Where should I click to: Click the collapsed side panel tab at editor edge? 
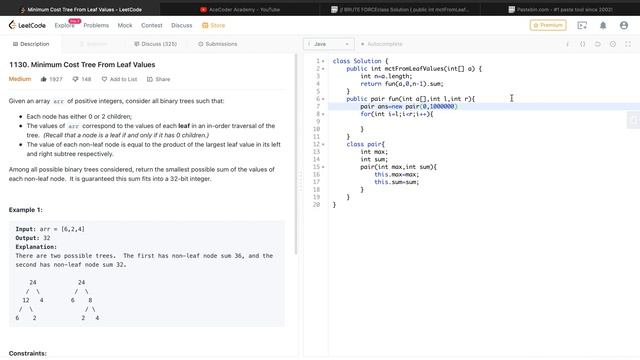point(633,120)
